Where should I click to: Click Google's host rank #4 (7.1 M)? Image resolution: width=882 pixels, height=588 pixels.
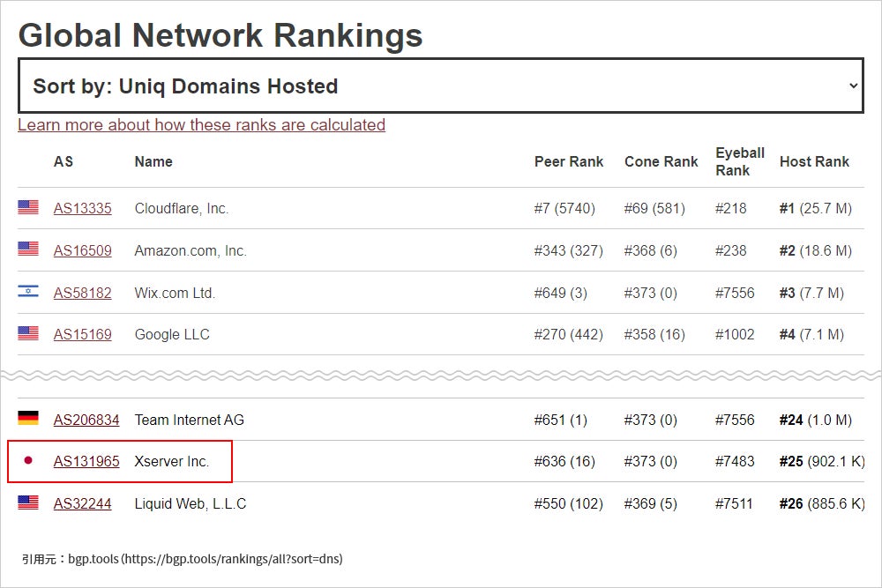(811, 334)
